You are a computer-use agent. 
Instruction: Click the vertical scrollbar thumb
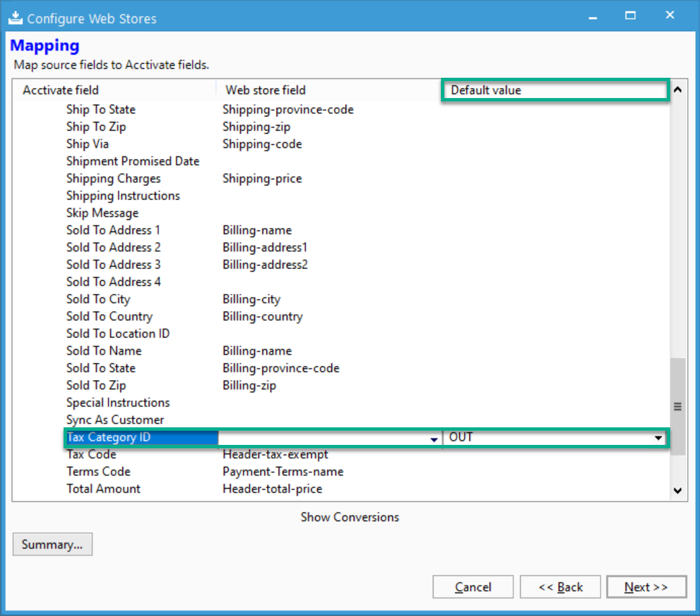[678, 406]
